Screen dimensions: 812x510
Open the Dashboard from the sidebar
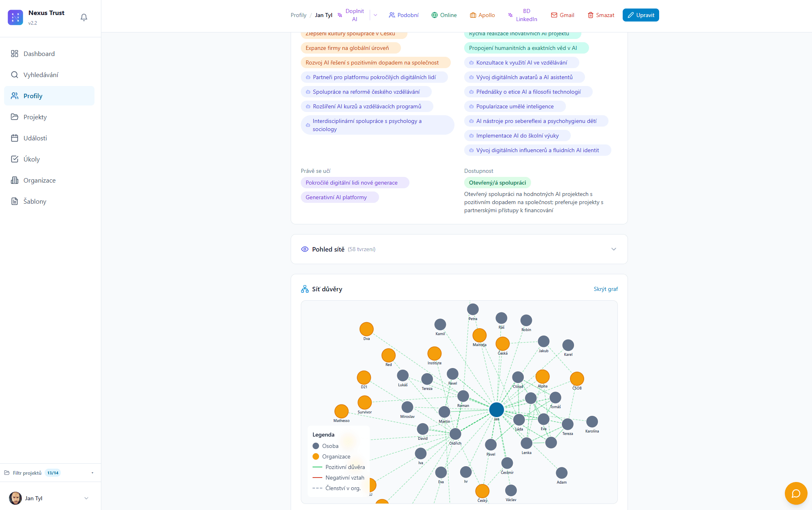point(39,53)
